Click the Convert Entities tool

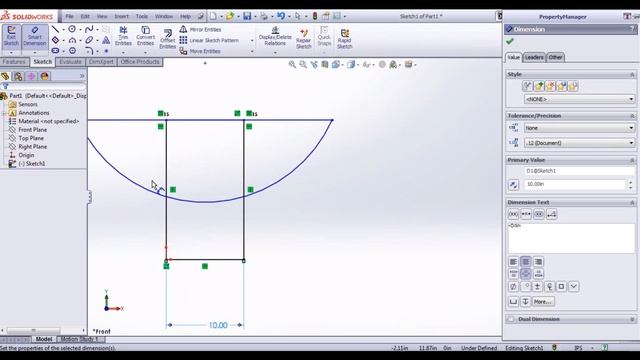145,36
